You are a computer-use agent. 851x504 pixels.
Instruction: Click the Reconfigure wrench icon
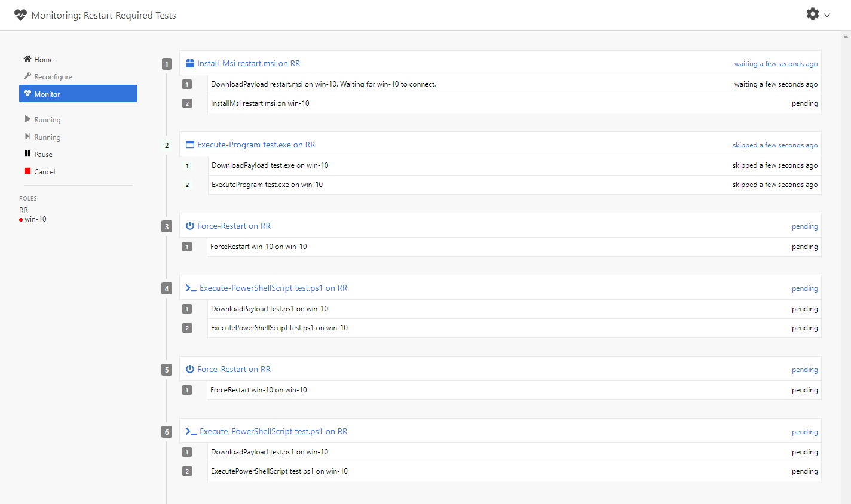[x=27, y=76]
